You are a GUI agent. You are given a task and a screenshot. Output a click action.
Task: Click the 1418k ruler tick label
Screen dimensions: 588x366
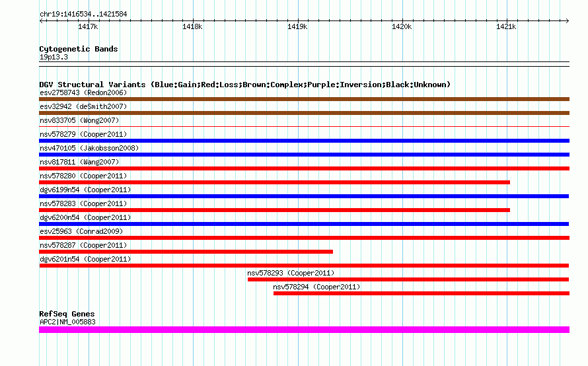tap(192, 26)
